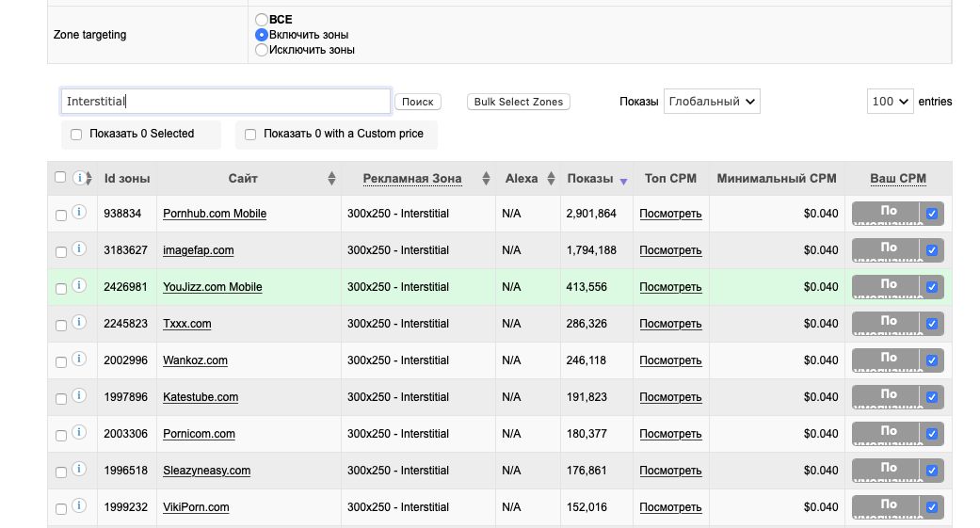This screenshot has width=980, height=528.
Task: Click info icon for zone 1997896
Action: coord(80,396)
